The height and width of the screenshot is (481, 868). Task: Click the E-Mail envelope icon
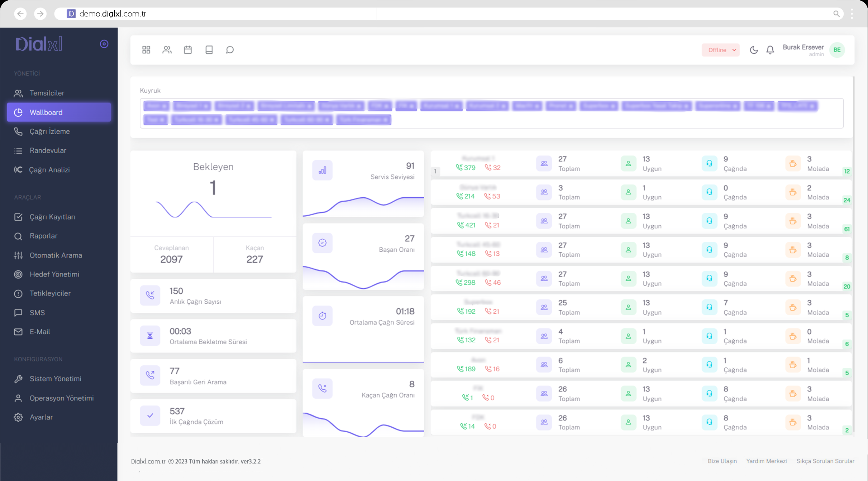point(18,332)
